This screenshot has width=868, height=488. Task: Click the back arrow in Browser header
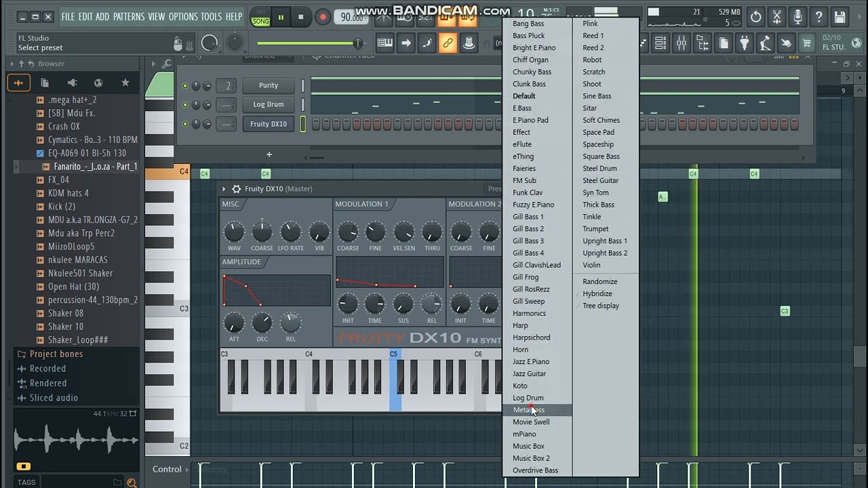(31, 64)
